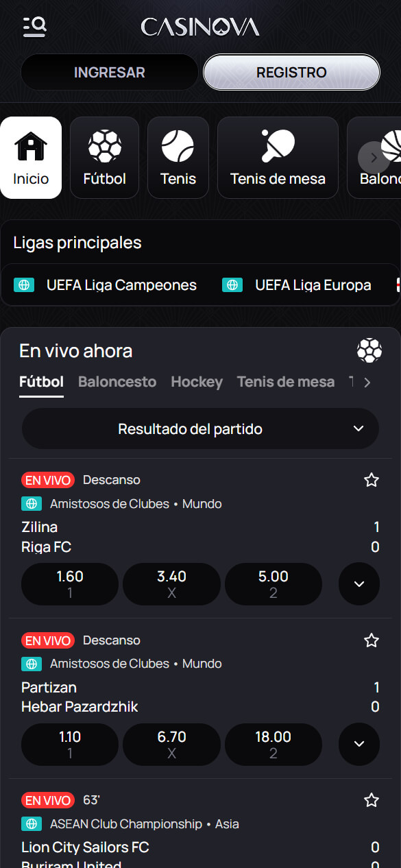Image resolution: width=401 pixels, height=868 pixels.
Task: Expand more markets for Zilina match
Action: coord(359,584)
